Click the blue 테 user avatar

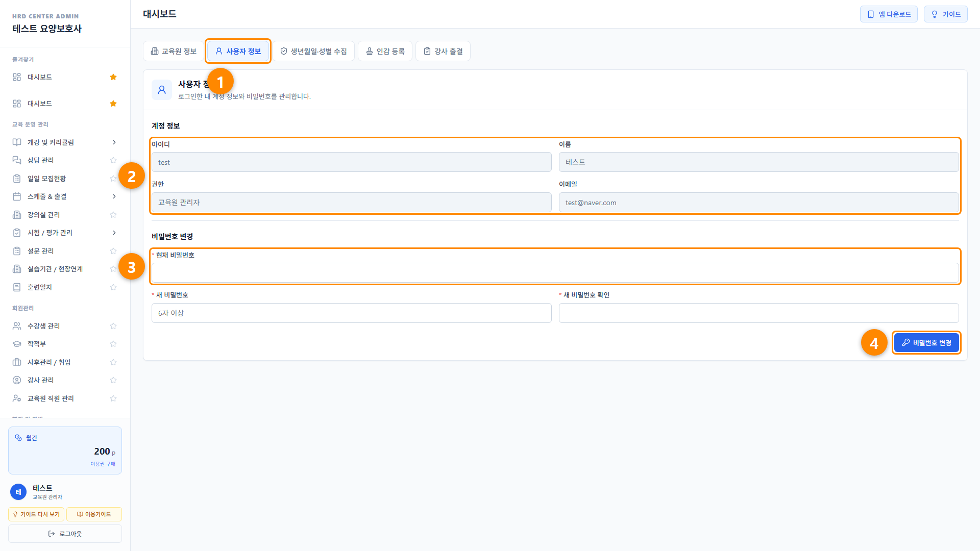pyautogui.click(x=18, y=492)
